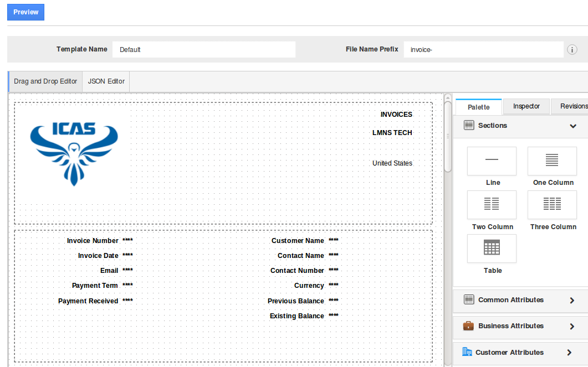This screenshot has width=588, height=367.
Task: Select the Two Column section element
Action: click(x=492, y=205)
